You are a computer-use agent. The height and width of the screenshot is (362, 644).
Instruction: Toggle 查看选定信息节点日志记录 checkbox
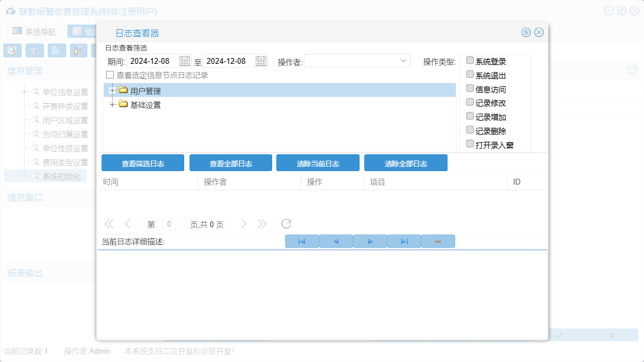coord(110,75)
